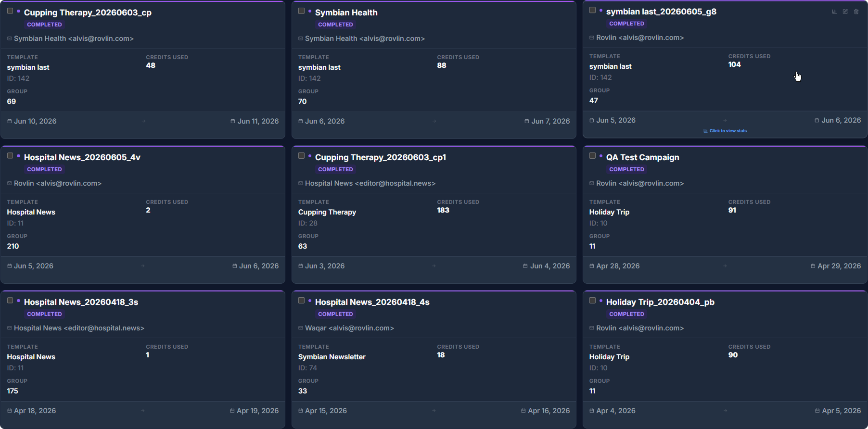
Task: Tick checkbox for Hospital News_20260418_4s
Action: 301,301
